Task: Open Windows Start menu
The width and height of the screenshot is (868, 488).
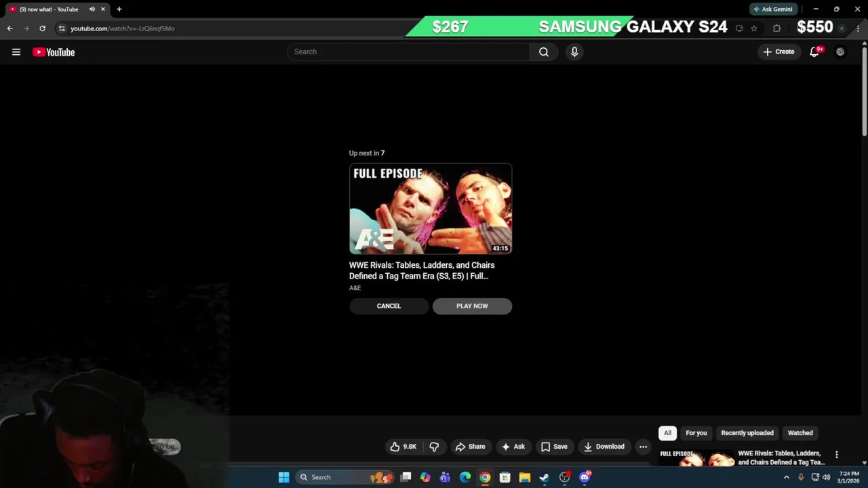Action: [284, 477]
